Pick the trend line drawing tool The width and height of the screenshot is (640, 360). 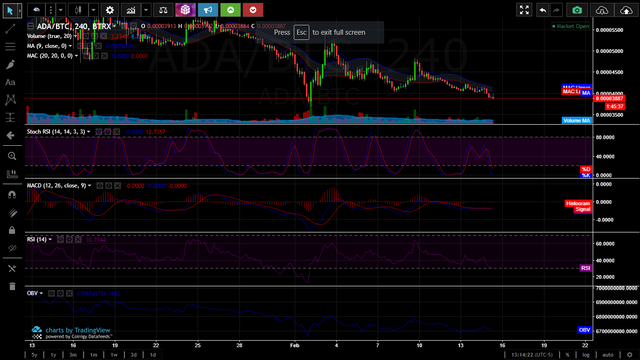(x=11, y=29)
